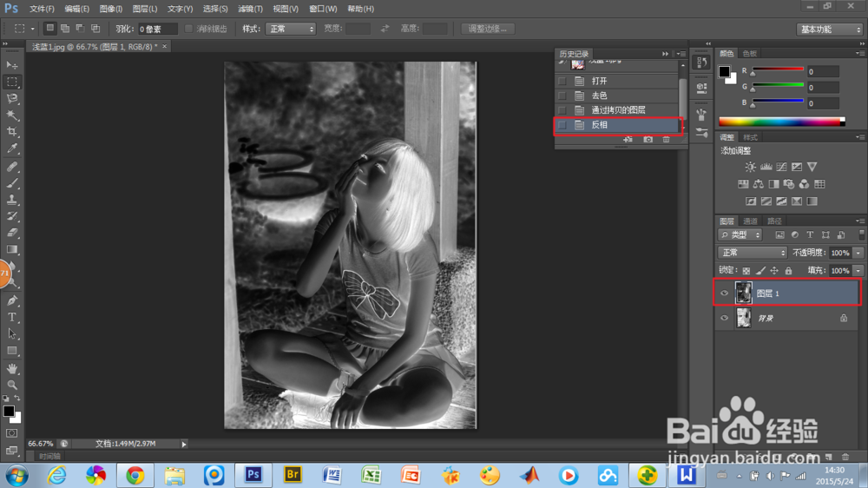Click the 羽化 feather input field
Viewport: 868px width, 488px height.
157,29
